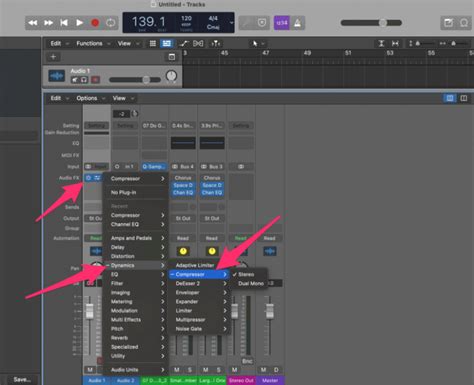The height and width of the screenshot is (385, 474).
Task: Toggle record-enable on Audio 1 track
Action: [96, 80]
